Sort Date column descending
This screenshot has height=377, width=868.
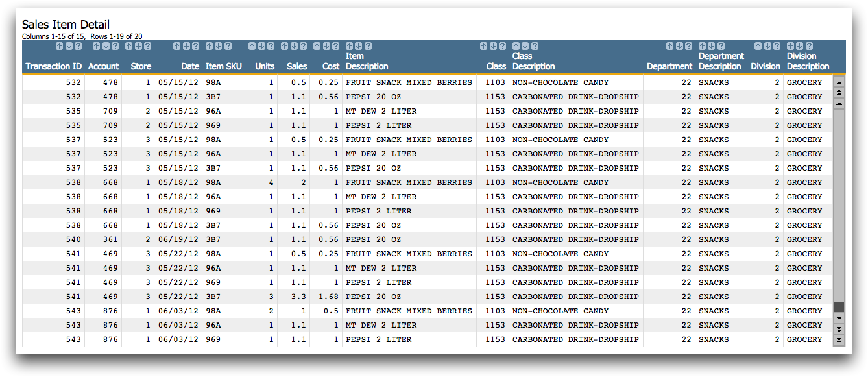coord(186,46)
